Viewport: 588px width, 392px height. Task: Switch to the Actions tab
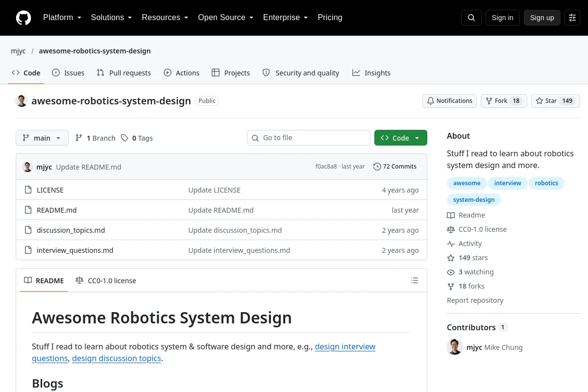tap(182, 73)
